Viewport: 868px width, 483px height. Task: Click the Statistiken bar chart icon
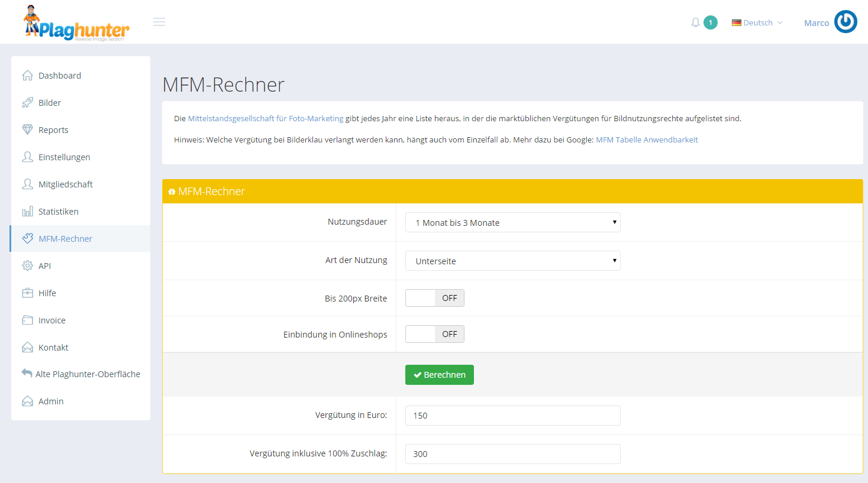pyautogui.click(x=27, y=211)
